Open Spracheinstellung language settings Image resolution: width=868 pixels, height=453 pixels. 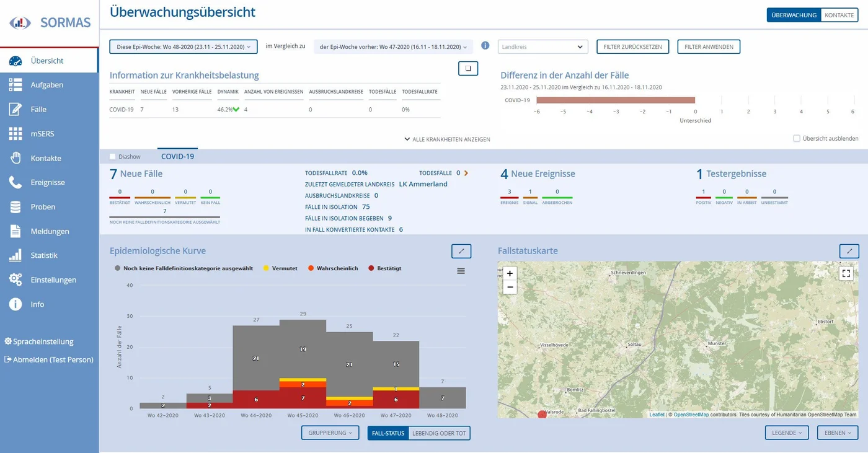pyautogui.click(x=39, y=341)
